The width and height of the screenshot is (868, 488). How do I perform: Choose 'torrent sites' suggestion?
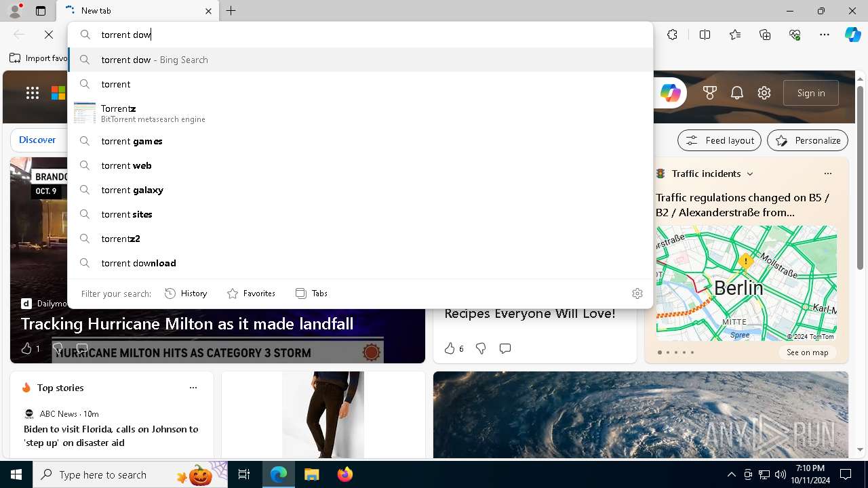coord(360,214)
